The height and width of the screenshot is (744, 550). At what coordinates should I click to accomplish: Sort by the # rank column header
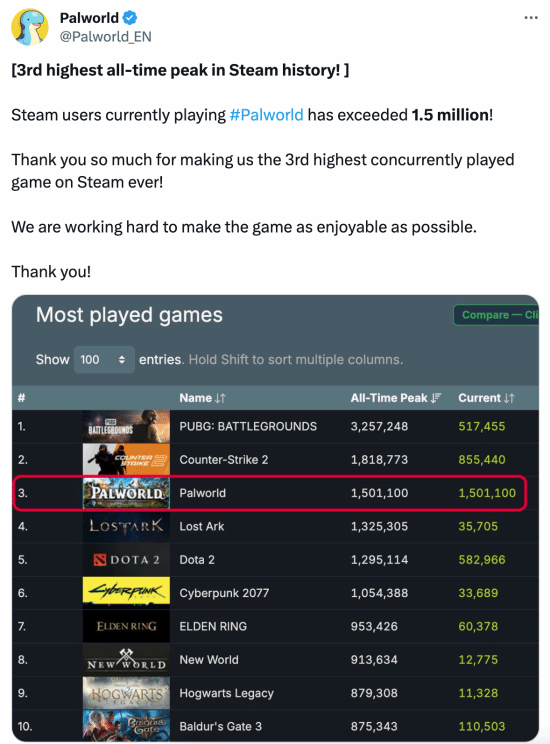pyautogui.click(x=21, y=398)
